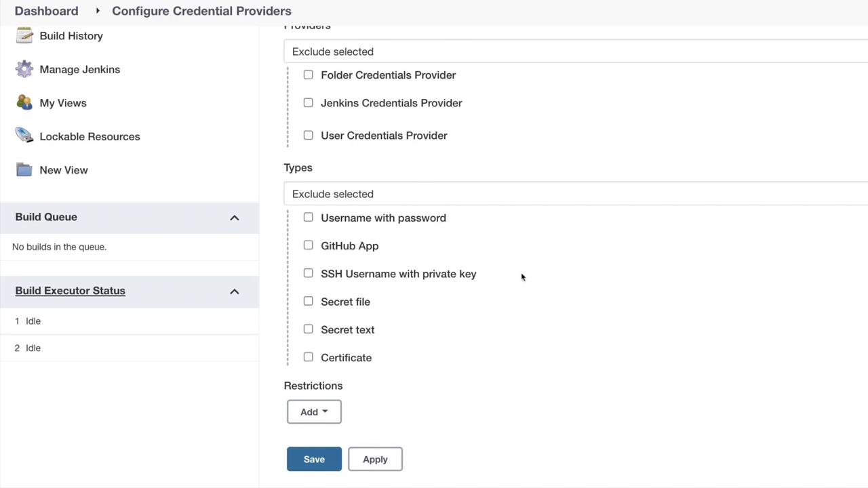Tick the Jenkins Credentials Provider checkbox
868x488 pixels.
pos(309,102)
